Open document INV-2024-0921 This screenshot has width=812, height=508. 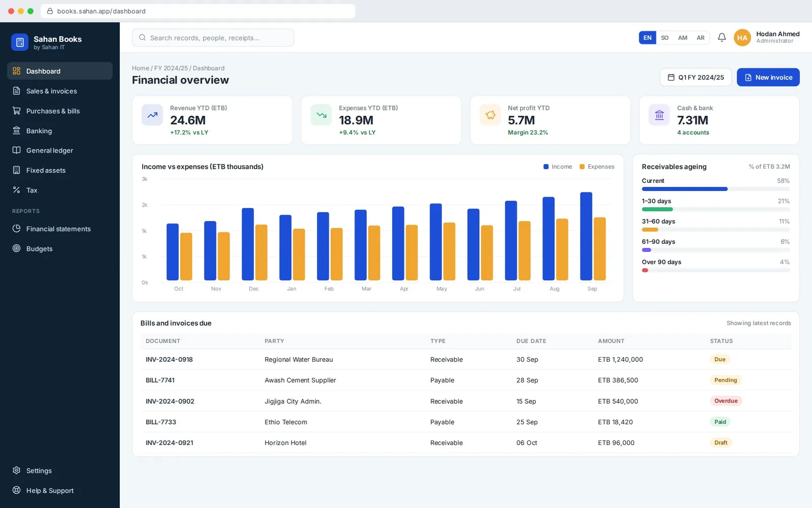170,442
